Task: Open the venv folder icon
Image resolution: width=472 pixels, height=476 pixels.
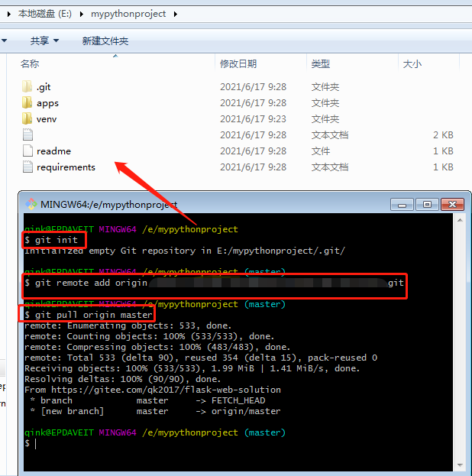Action: click(27, 118)
